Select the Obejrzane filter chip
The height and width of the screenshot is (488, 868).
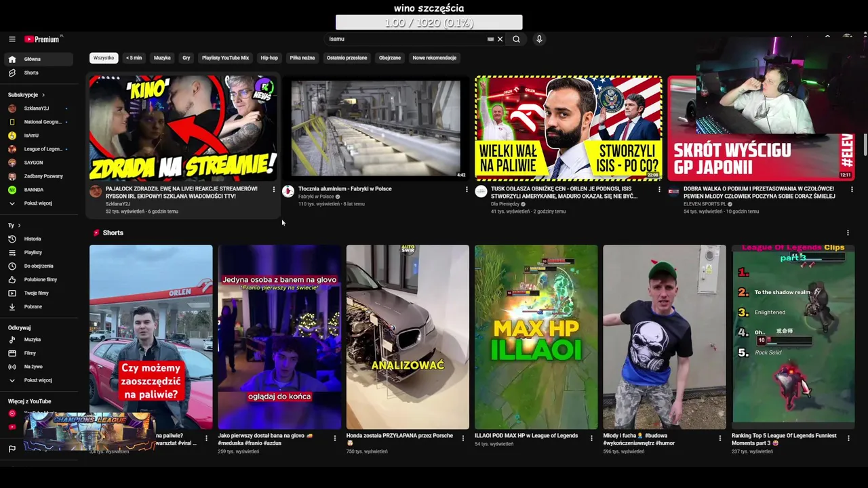click(390, 58)
